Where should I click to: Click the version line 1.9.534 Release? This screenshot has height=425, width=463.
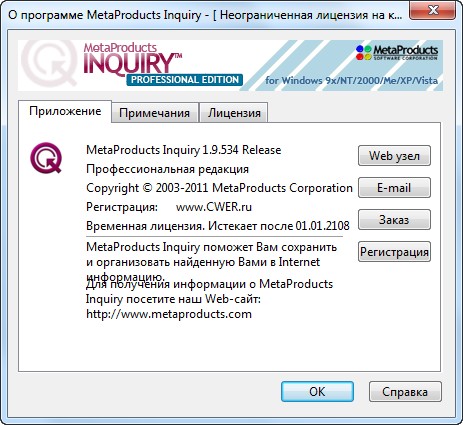[184, 150]
